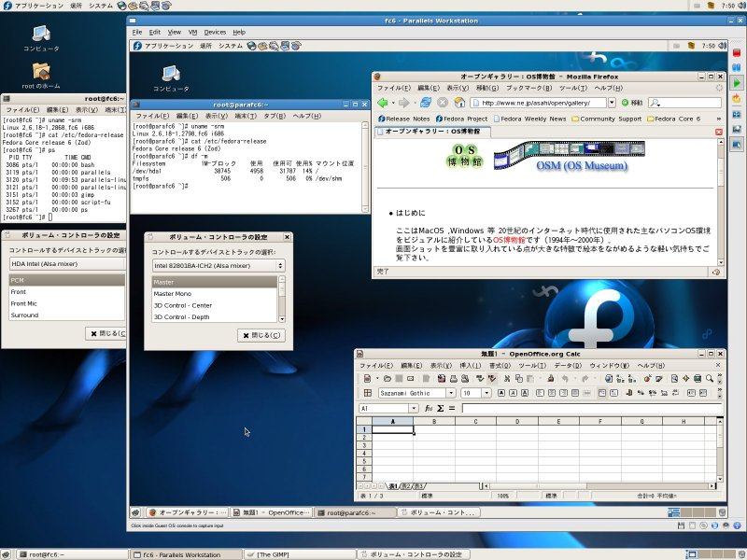Viewport: 747px width, 560px height.
Task: Go to the Firefox Home page icon
Action: (x=459, y=103)
